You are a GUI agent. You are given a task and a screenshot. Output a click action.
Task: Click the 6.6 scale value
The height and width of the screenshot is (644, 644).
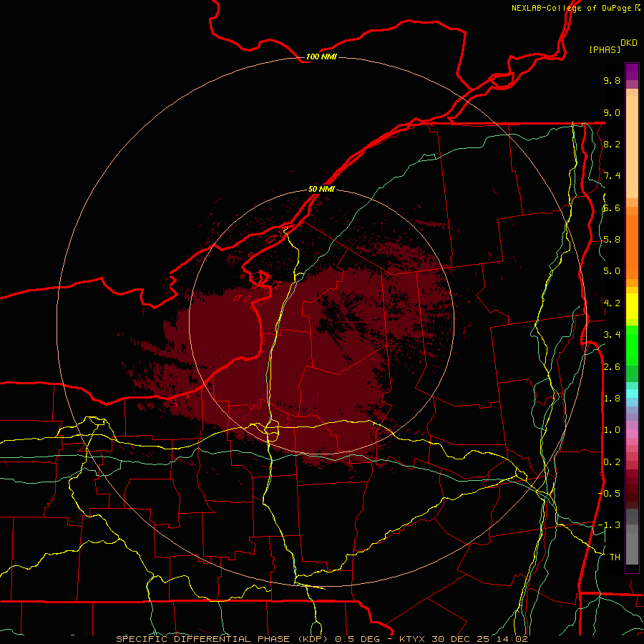coord(612,208)
